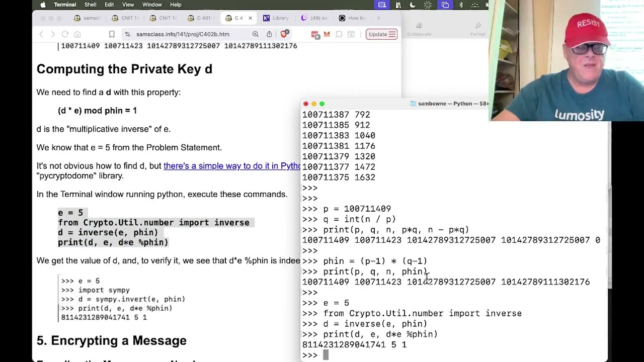Click the Terminal window title 'sambowne — Python'

coord(449,104)
